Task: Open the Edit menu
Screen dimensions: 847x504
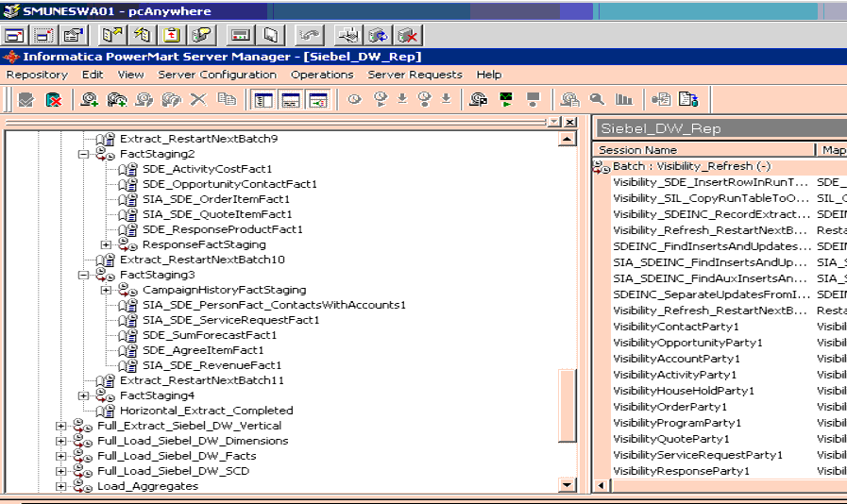Action: (93, 75)
